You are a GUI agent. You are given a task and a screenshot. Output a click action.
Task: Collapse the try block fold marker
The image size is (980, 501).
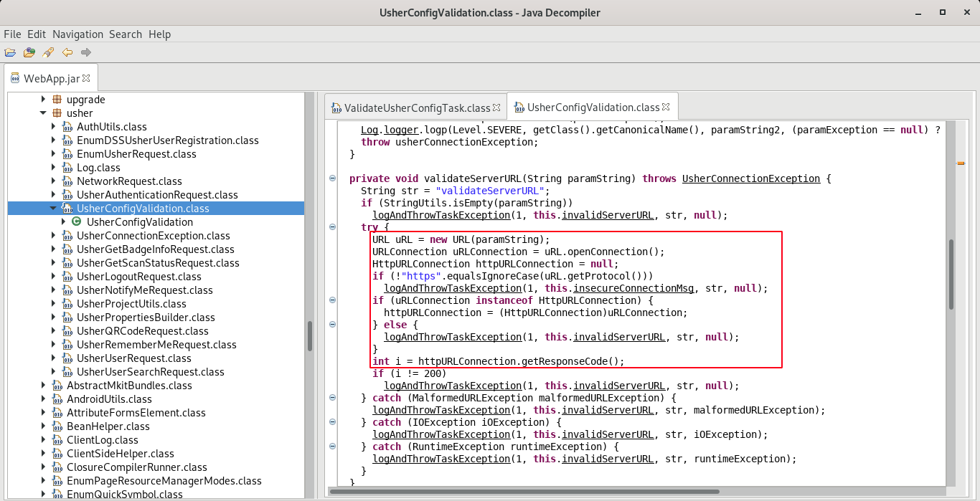[x=332, y=227]
